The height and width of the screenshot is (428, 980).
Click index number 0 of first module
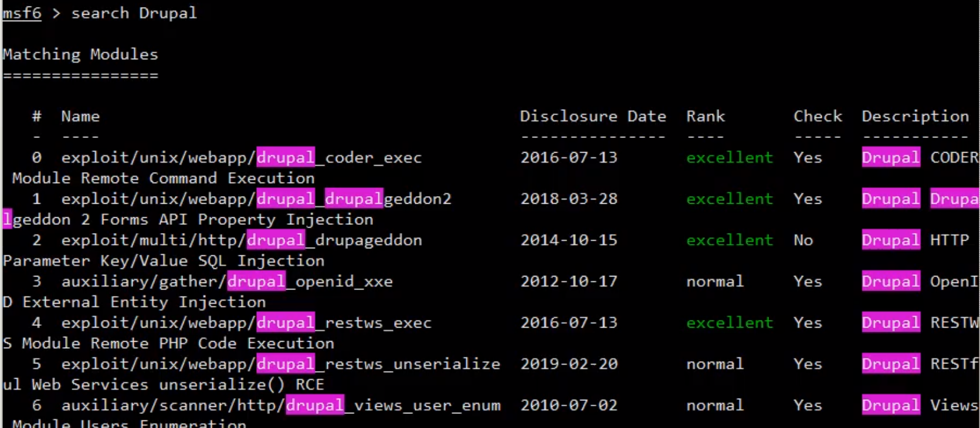coord(36,158)
